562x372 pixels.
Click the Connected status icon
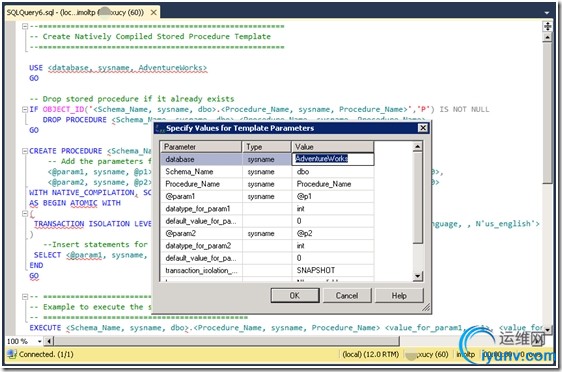12,354
